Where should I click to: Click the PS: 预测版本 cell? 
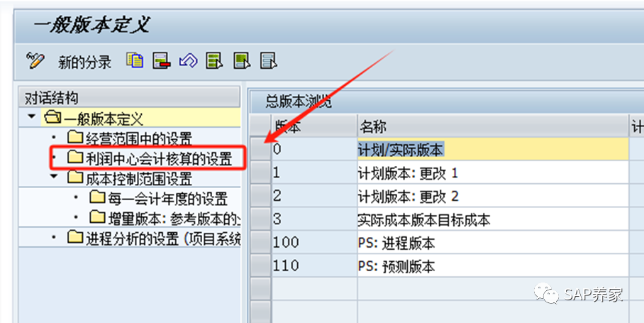(493, 265)
